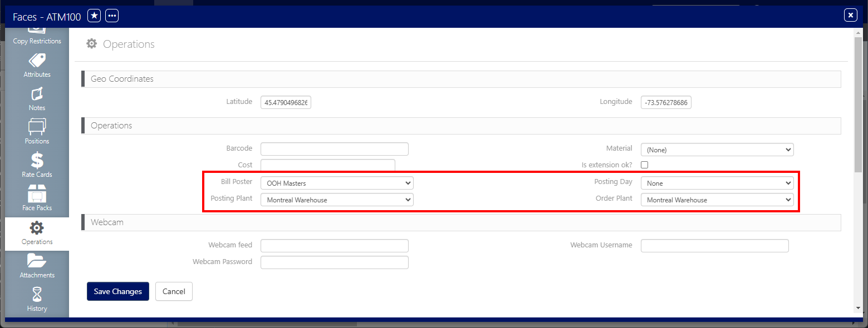
Task: Select the Operations sidebar tab
Action: [x=37, y=233]
